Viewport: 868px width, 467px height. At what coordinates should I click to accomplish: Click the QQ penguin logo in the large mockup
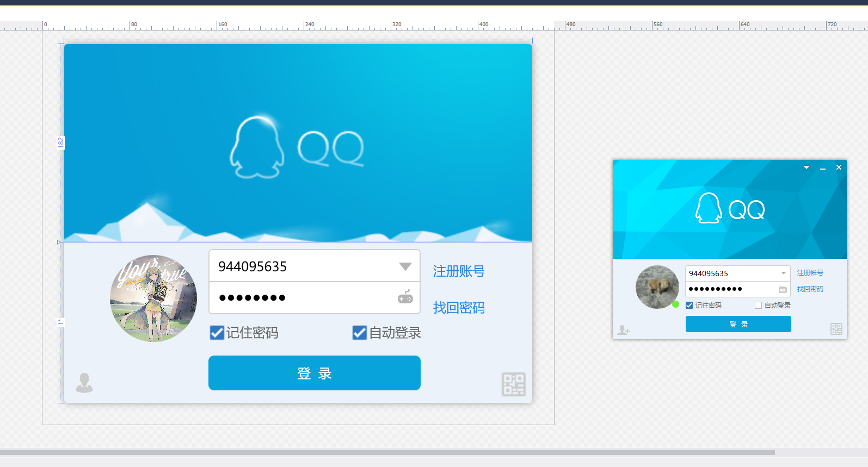[257, 147]
